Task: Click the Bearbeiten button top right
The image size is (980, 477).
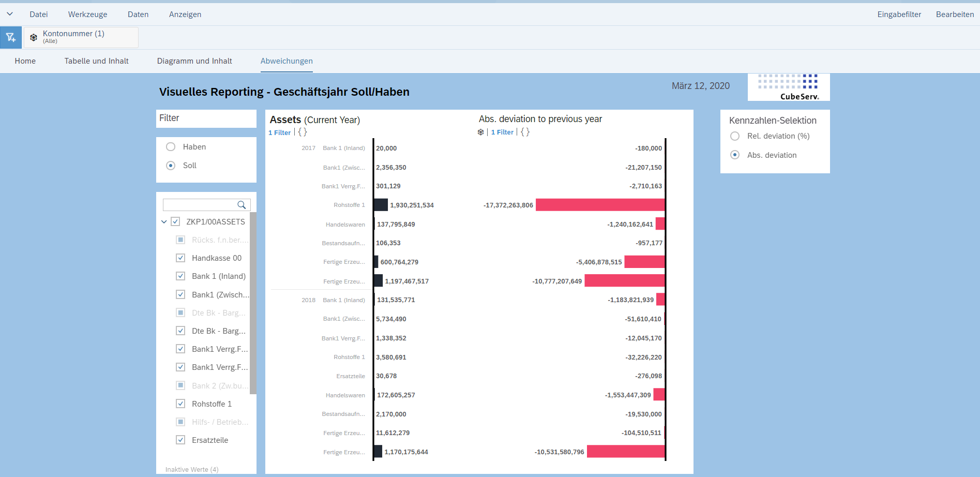Action: 954,14
